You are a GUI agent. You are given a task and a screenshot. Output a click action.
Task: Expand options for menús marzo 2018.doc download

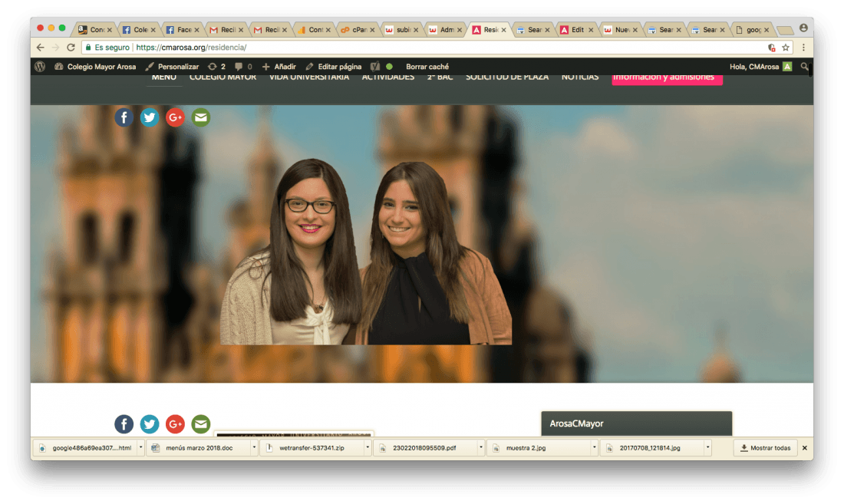(x=254, y=447)
